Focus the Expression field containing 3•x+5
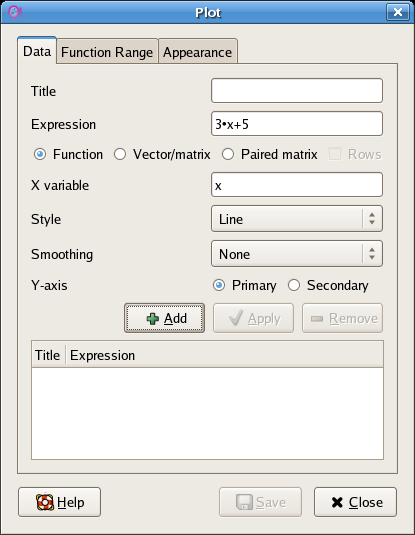 297,124
